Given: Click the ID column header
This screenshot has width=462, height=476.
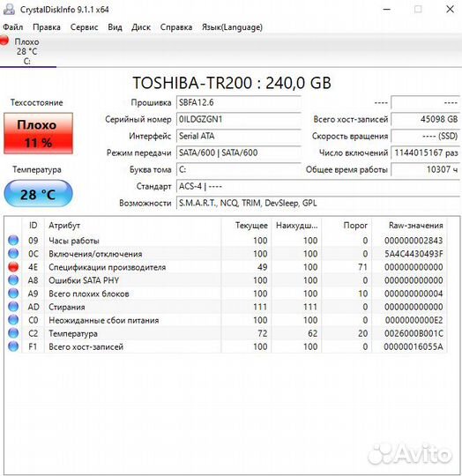Looking at the screenshot, I should [34, 226].
